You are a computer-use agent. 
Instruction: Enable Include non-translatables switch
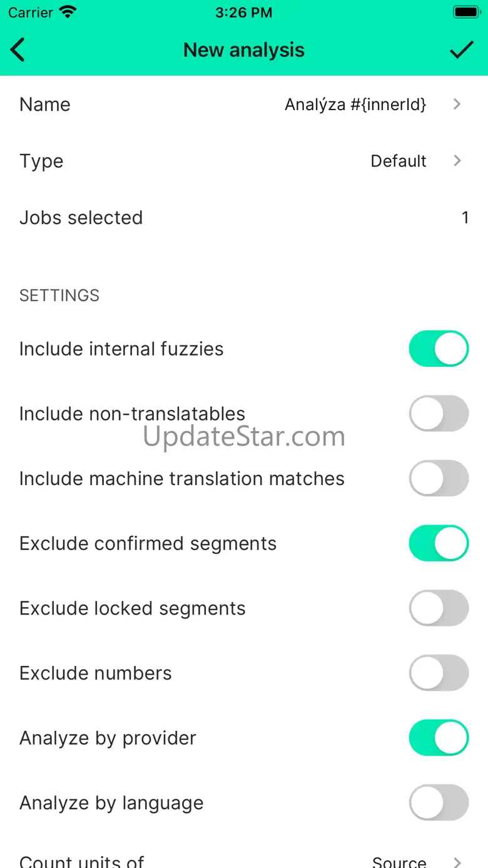tap(439, 414)
